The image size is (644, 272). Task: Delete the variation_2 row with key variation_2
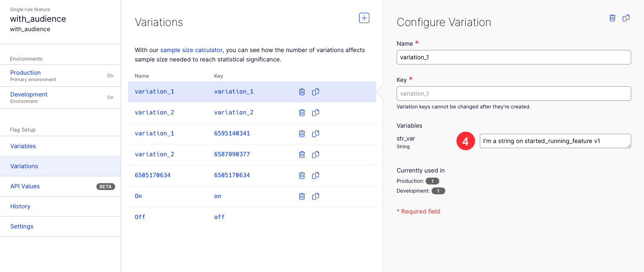302,113
